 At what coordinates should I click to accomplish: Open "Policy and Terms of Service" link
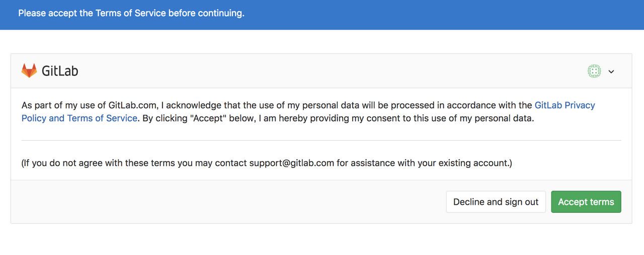pos(79,118)
